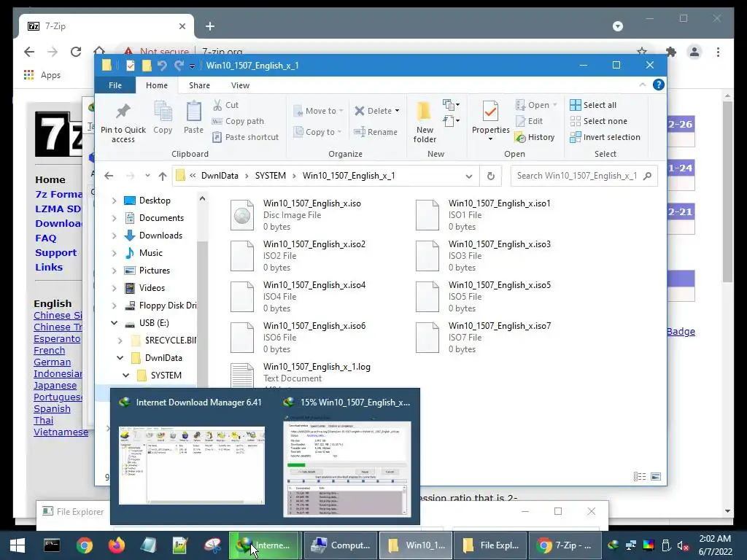Expand the Desktop tree node
Screen dimensions: 747x560
pyautogui.click(x=114, y=201)
